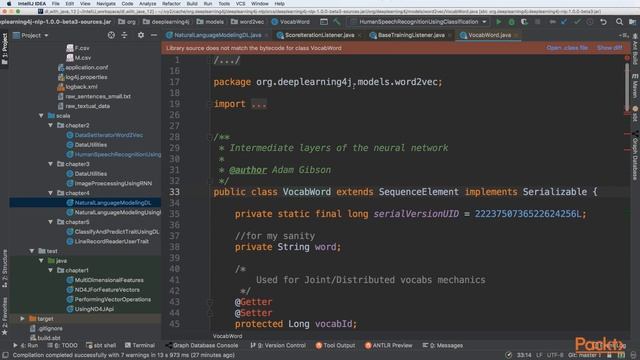Open the Navigate menu
Viewport: 640px width, 360px height.
coord(106,4)
